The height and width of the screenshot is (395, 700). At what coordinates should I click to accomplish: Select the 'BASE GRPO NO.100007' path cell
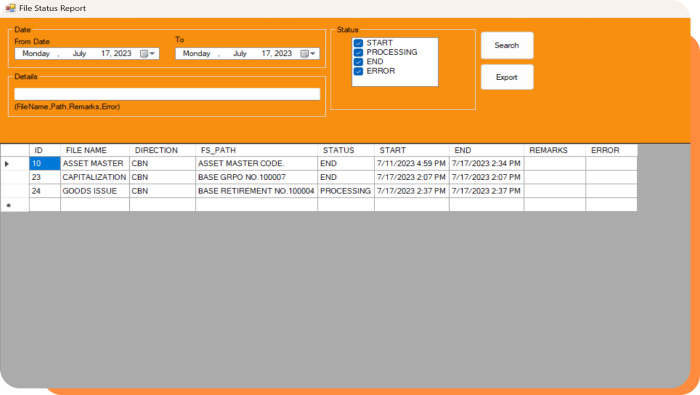pos(256,177)
